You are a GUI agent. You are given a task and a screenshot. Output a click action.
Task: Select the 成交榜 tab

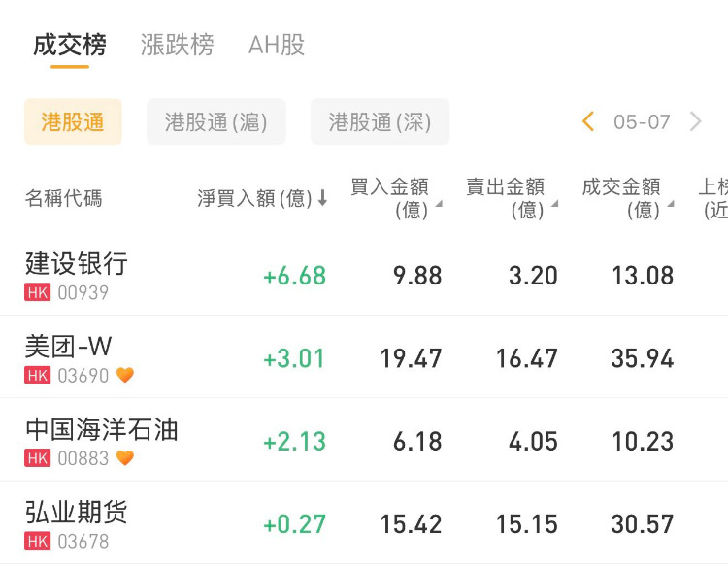coord(70,45)
